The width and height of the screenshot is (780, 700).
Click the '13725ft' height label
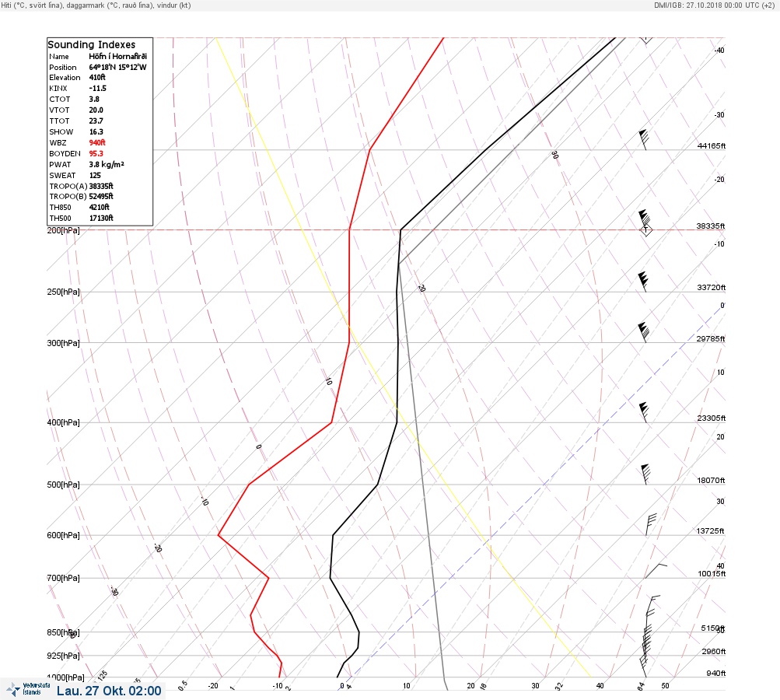pos(710,531)
